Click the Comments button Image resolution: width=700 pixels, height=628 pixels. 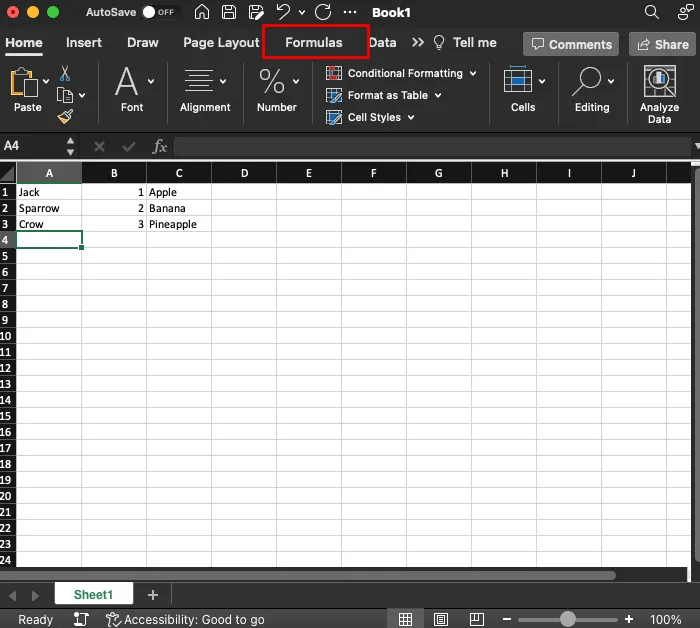tap(571, 44)
